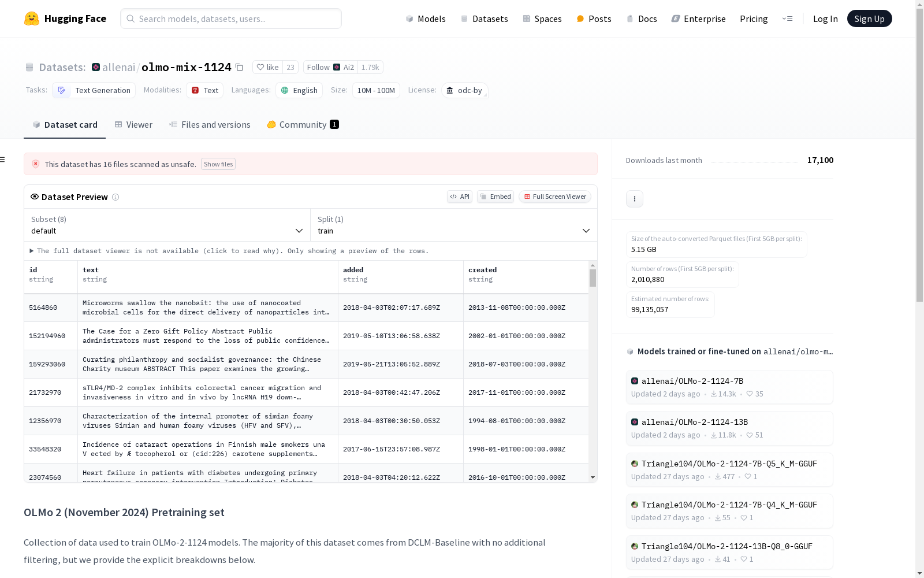Switch to the Dataset card tab
This screenshot has height=578, width=924.
[x=65, y=125]
